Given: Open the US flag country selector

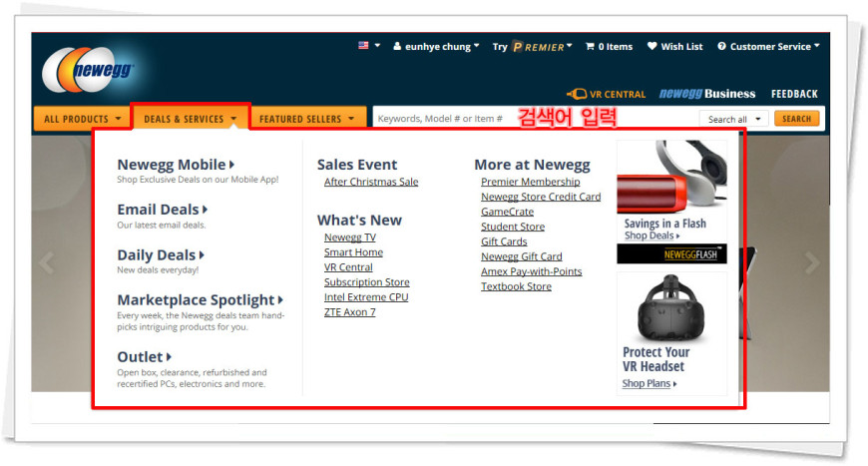Looking at the screenshot, I should (369, 45).
